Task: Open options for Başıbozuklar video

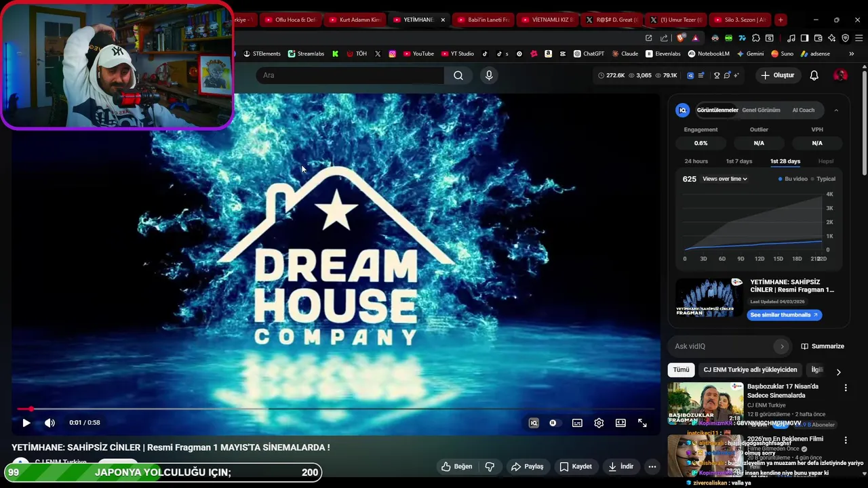Action: point(845,388)
